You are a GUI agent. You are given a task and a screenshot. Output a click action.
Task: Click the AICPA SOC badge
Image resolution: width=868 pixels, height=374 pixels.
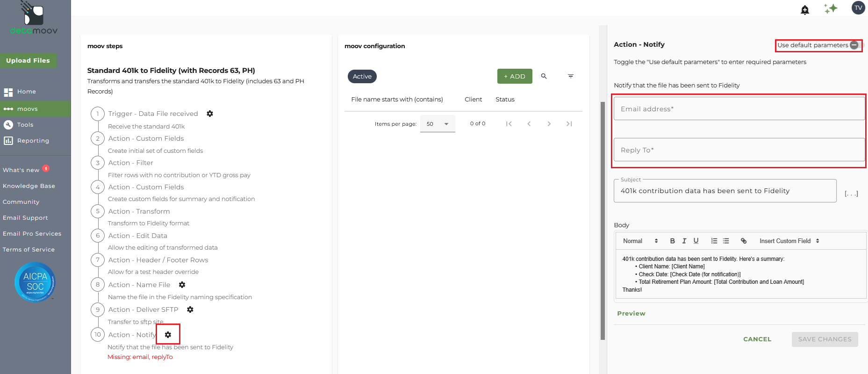36,282
